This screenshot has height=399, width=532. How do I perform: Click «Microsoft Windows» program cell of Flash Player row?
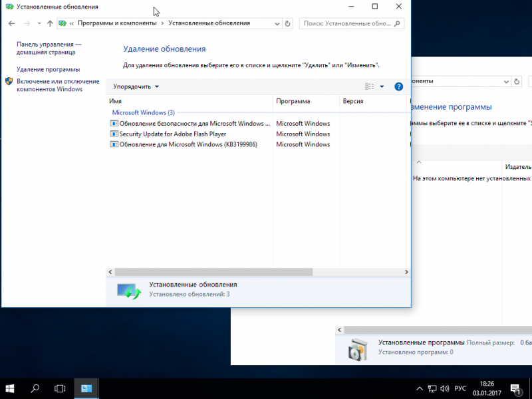[303, 134]
